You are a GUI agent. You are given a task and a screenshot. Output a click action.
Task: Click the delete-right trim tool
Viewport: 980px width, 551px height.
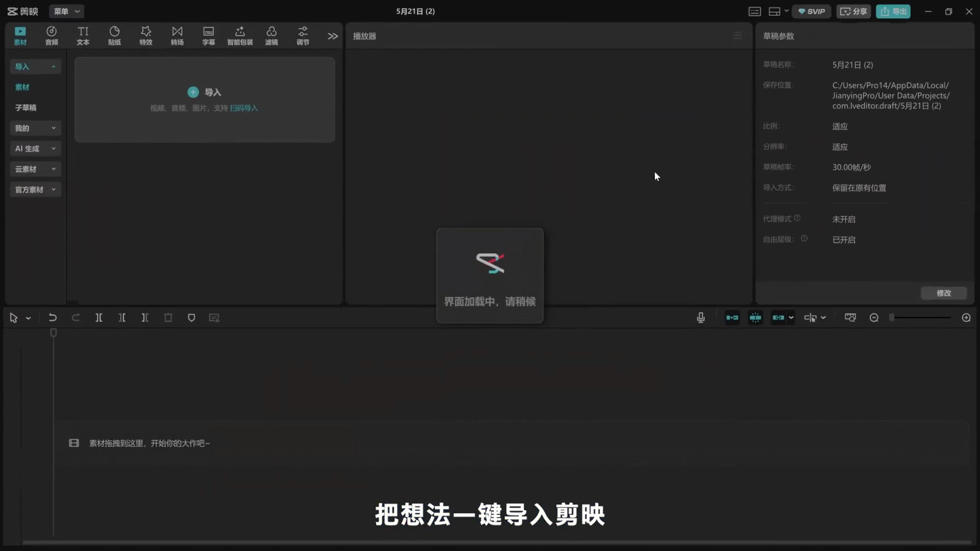tap(145, 318)
